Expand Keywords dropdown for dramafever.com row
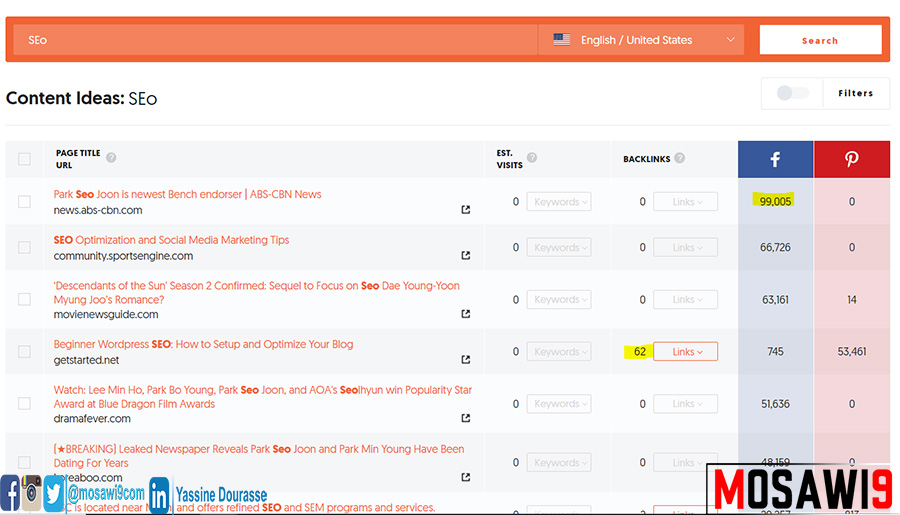The image size is (900, 515). pyautogui.click(x=559, y=404)
